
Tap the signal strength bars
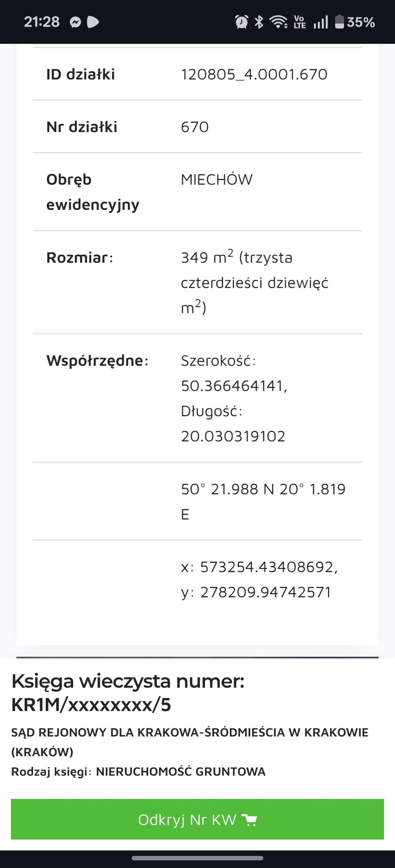point(320,22)
